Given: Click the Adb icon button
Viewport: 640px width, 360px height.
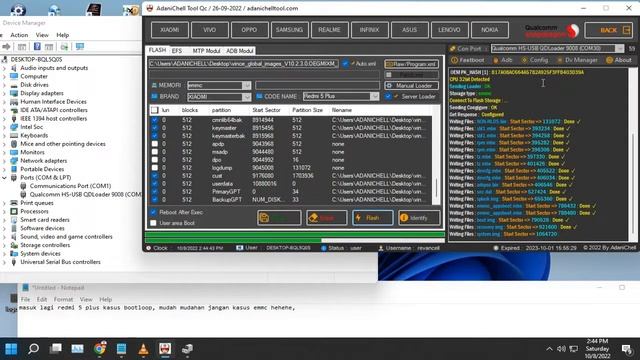Looking at the screenshot, I should (x=502, y=60).
